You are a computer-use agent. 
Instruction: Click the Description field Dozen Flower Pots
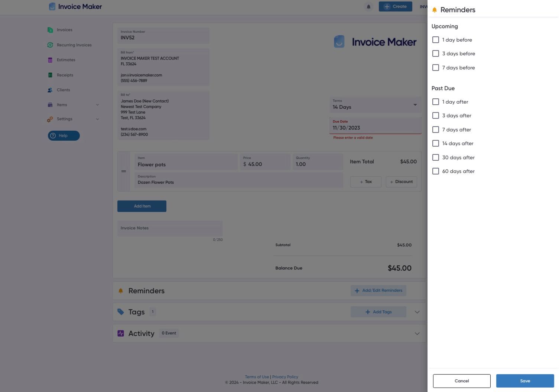(x=238, y=180)
